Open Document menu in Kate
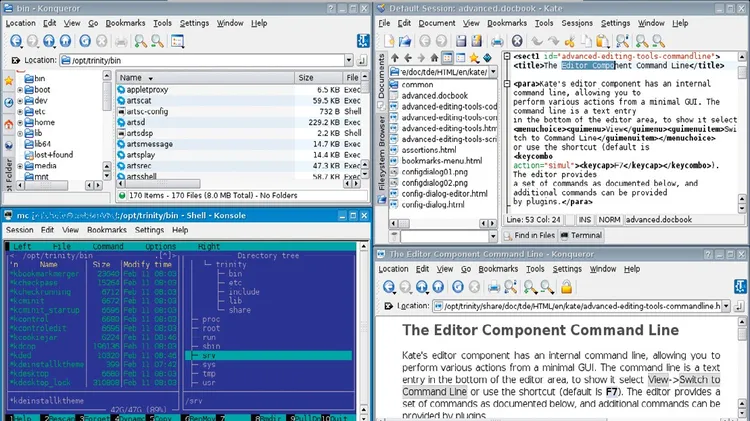This screenshot has width=750, height=421. coord(437,23)
